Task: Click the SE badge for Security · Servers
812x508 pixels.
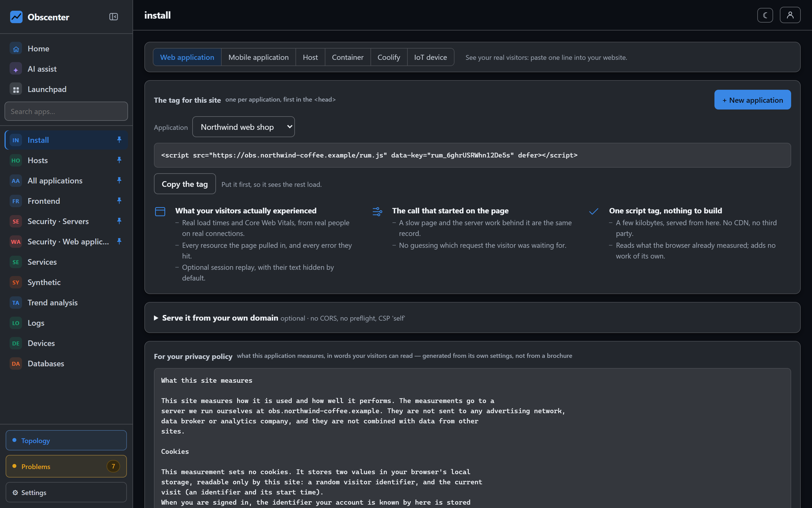Action: coord(16,222)
